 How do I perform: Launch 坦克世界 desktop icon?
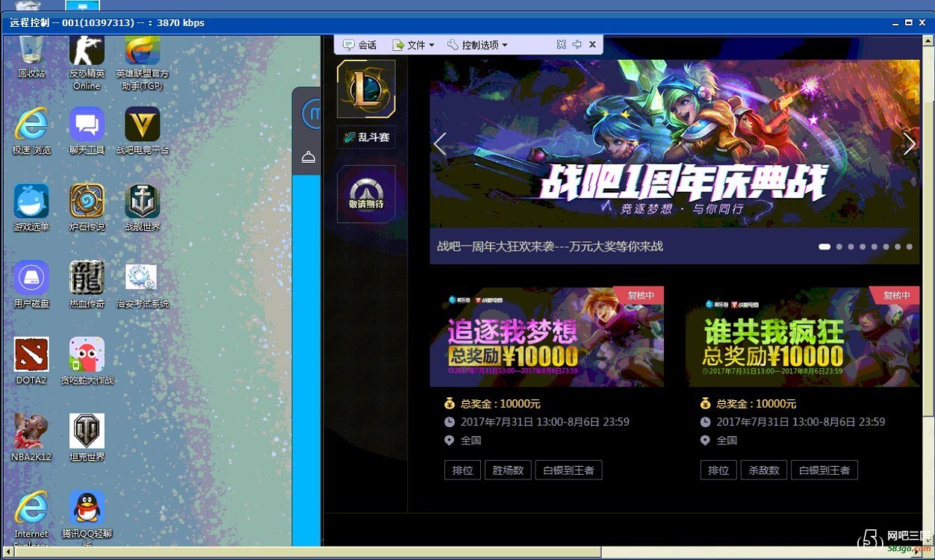pos(87,438)
